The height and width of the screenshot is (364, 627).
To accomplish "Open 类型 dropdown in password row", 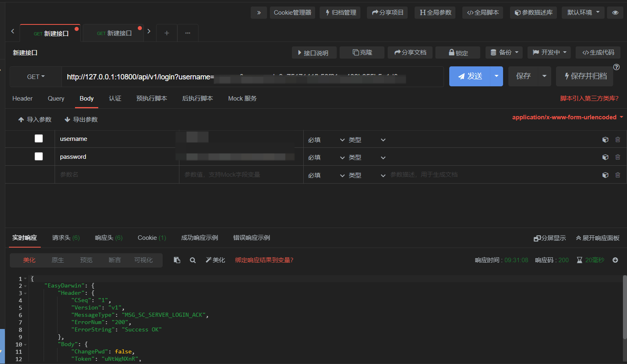I will [367, 157].
